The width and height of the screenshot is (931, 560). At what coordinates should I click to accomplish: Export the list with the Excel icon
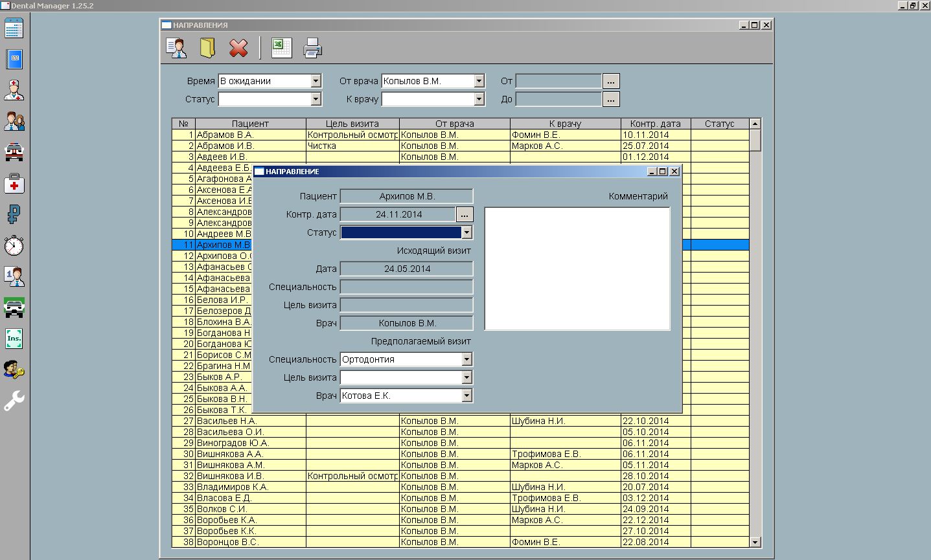coord(281,48)
